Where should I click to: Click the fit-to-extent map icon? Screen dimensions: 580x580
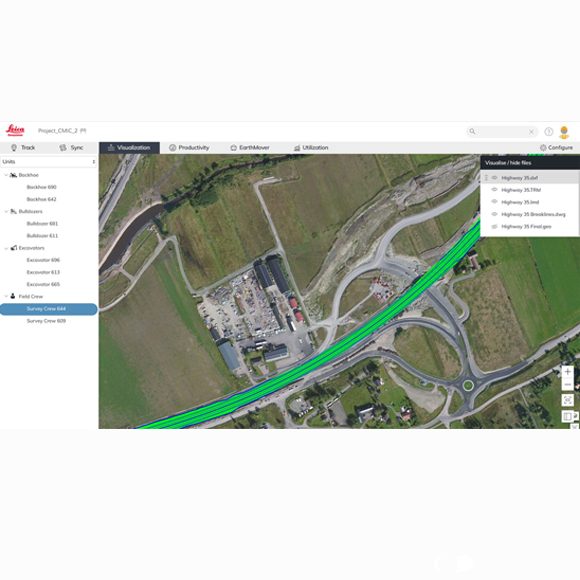click(x=567, y=400)
